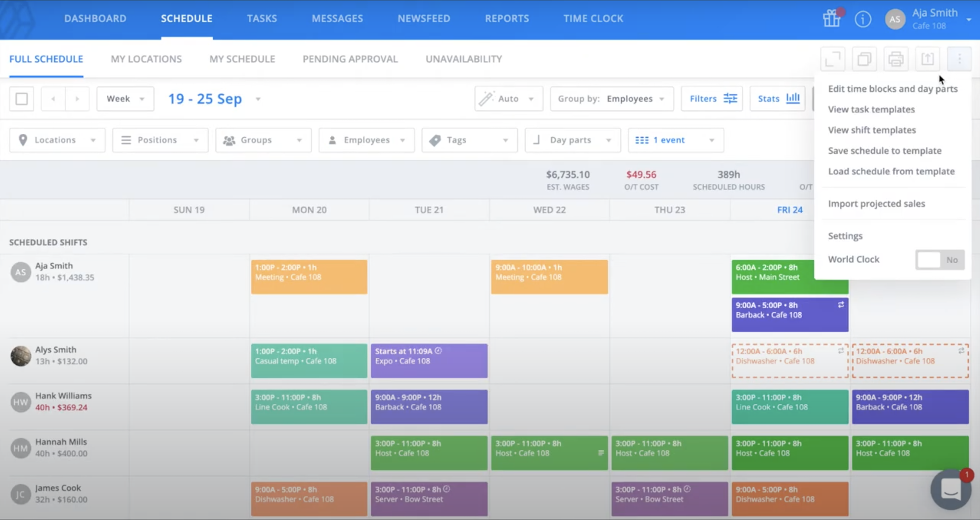The image size is (980, 520).
Task: Open the Positions filter dropdown
Action: (x=160, y=140)
